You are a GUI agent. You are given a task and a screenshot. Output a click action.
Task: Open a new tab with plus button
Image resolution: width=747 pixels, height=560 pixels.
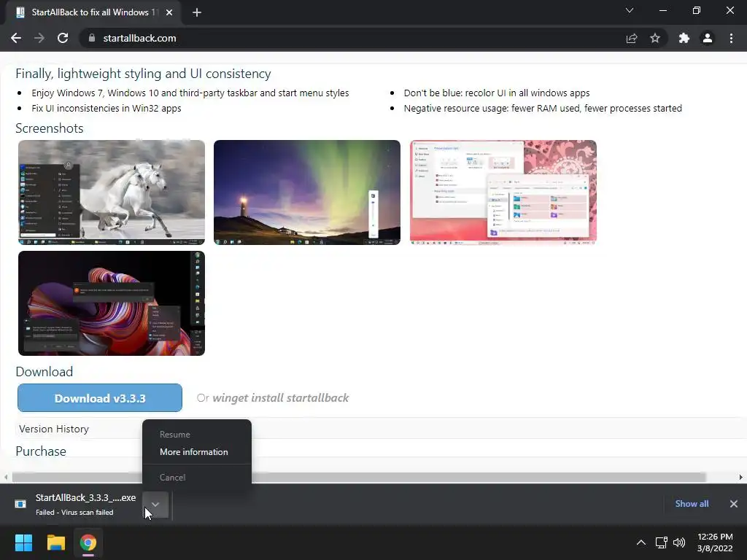click(x=197, y=12)
